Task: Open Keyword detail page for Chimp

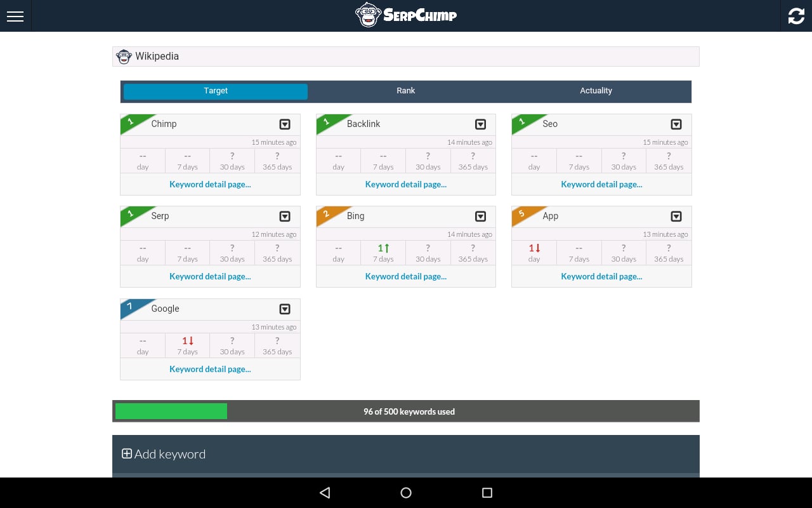Action: tap(210, 184)
